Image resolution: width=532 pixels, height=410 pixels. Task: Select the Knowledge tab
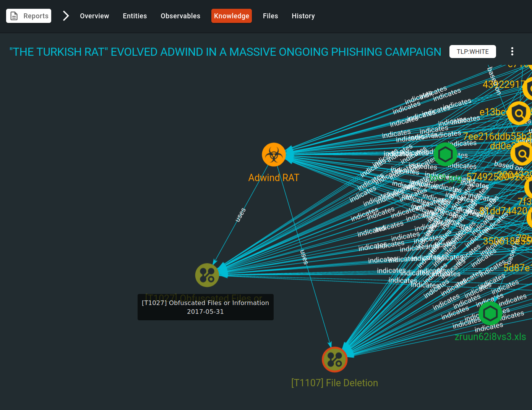(x=232, y=16)
